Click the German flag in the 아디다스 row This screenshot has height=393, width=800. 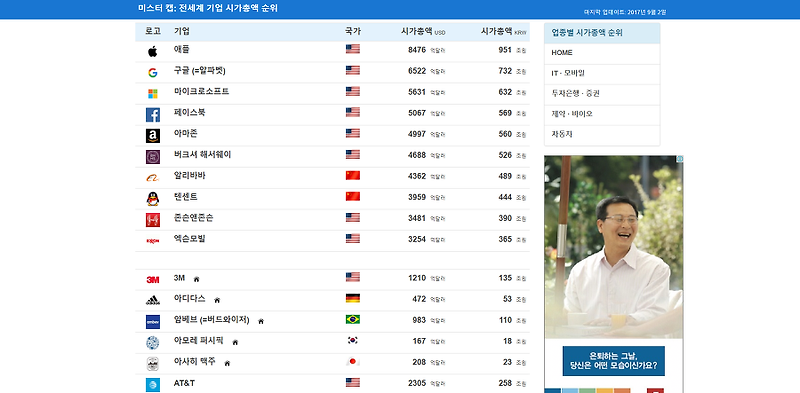pos(353,298)
